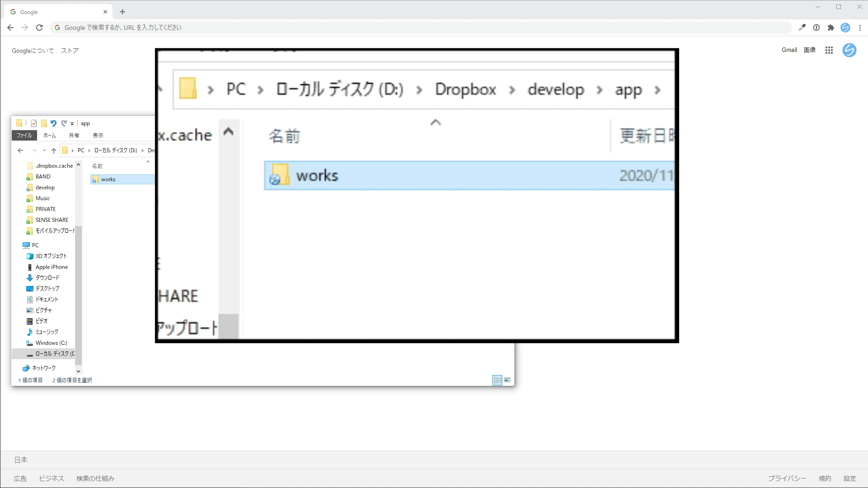Open the Chrome three-dot menu
This screenshot has width=868, height=488.
(860, 28)
